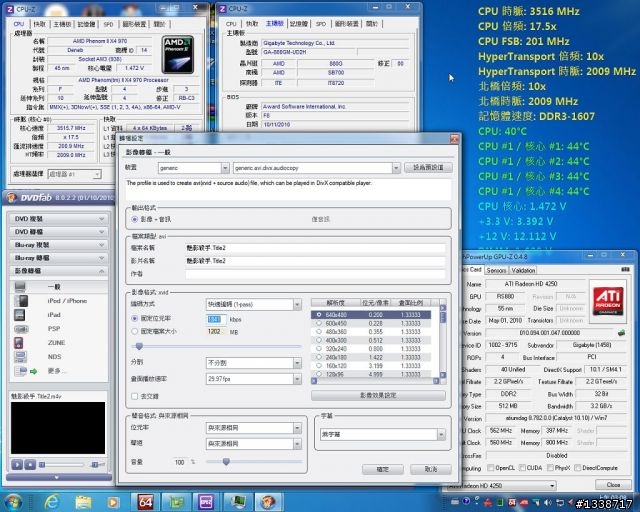
Task: Select the 固定檔案大小 fixed file size radio
Action: click(134, 331)
